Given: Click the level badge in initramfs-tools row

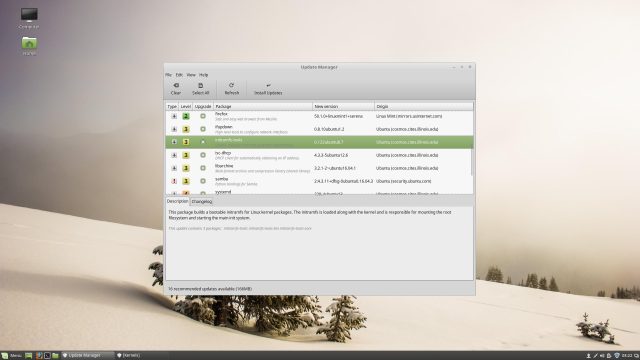Looking at the screenshot, I should pos(186,142).
